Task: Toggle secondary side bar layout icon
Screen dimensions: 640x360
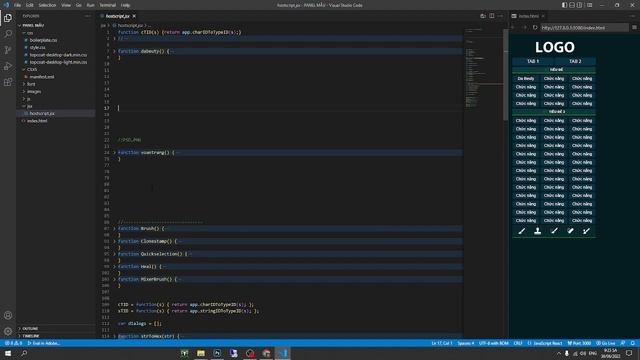Action: coord(579,5)
